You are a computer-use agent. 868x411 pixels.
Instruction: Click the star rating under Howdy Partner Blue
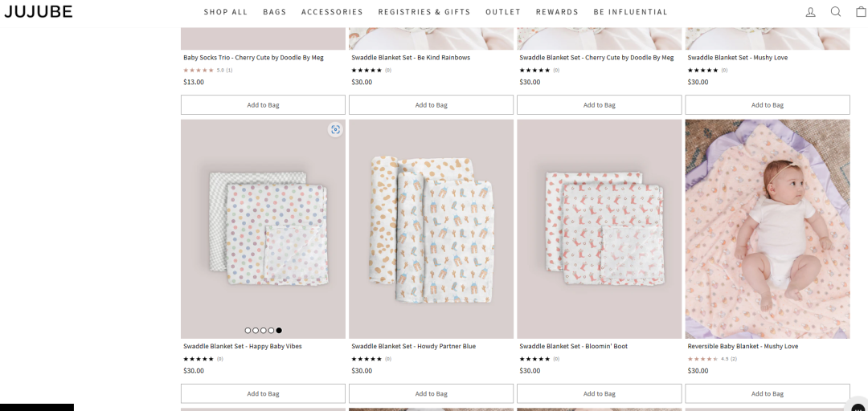366,359
